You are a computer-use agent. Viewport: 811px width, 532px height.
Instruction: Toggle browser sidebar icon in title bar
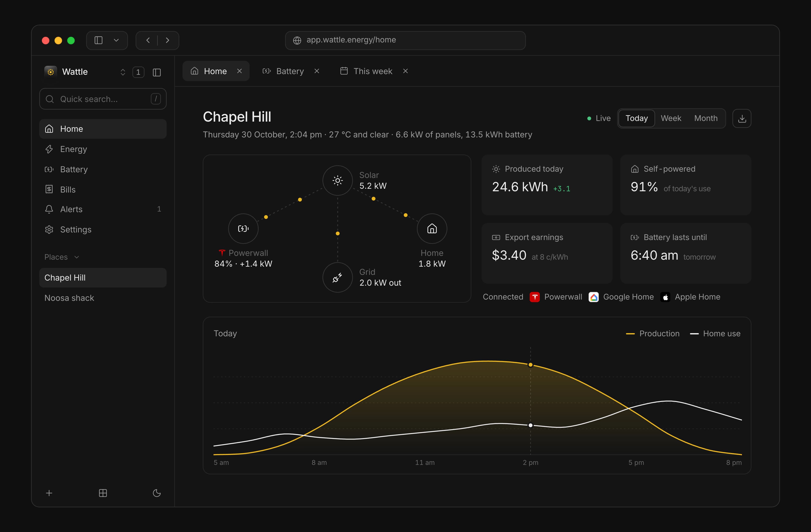(x=98, y=40)
